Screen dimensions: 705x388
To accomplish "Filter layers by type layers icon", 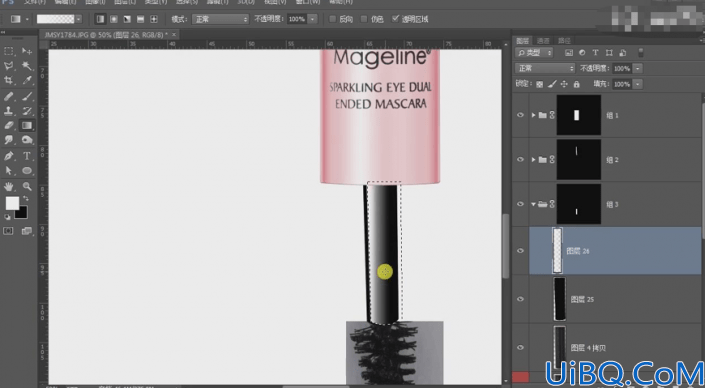I will pos(596,53).
